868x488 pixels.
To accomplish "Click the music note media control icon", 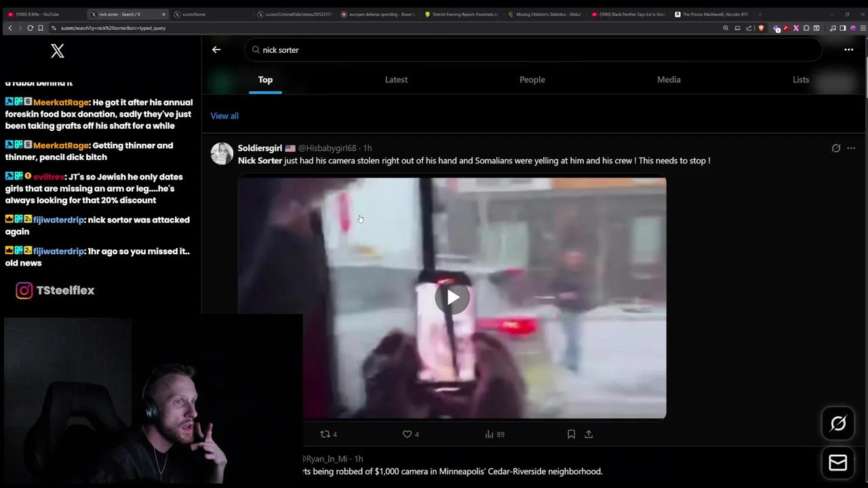I will (x=832, y=28).
